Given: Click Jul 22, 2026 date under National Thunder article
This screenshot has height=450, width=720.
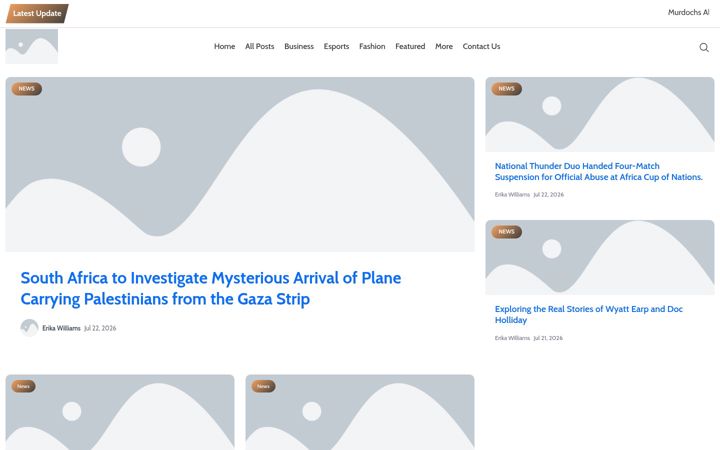Looking at the screenshot, I should pos(548,195).
